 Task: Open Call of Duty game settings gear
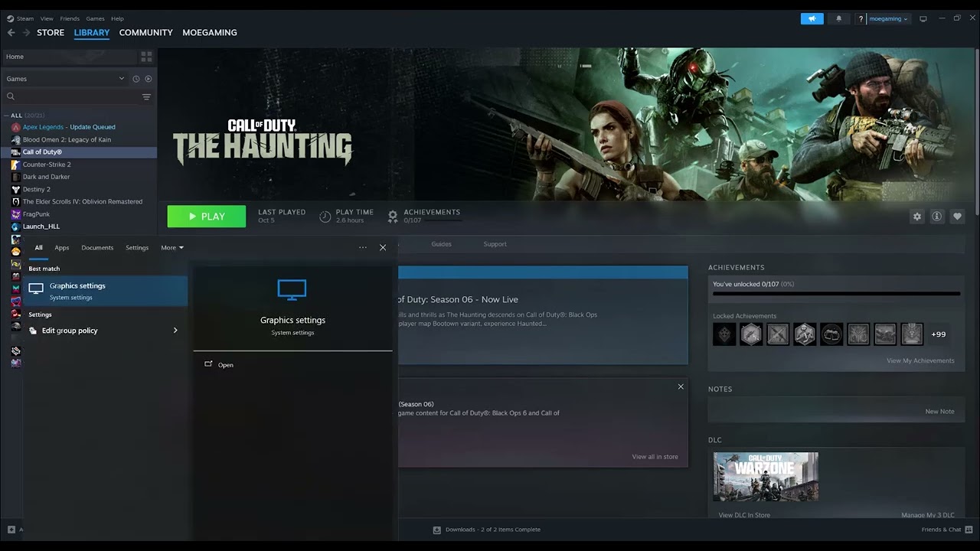[x=917, y=217]
